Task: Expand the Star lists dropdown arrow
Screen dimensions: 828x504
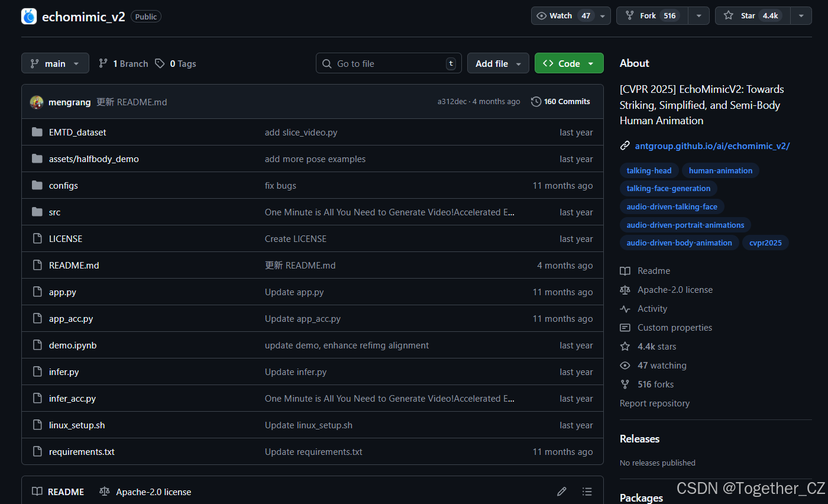Action: 801,16
